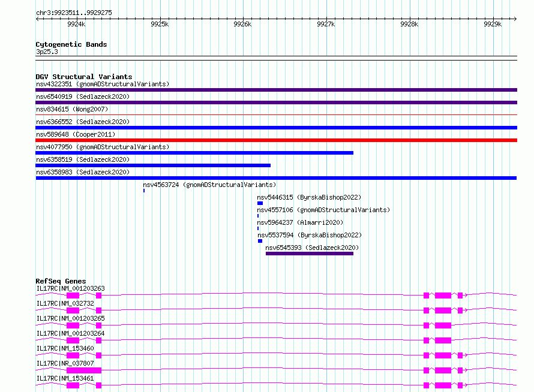This screenshot has height=392, width=534.
Task: Click the nsv5964237 tiny blue marker
Action: pos(258,228)
